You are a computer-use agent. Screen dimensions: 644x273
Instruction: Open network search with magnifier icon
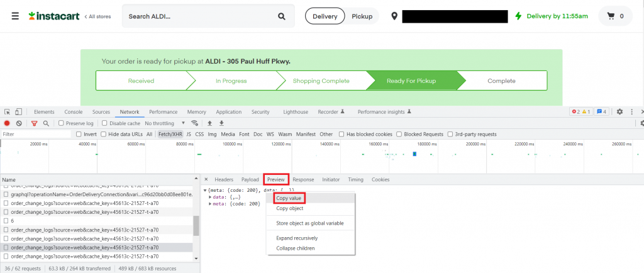[46, 123]
